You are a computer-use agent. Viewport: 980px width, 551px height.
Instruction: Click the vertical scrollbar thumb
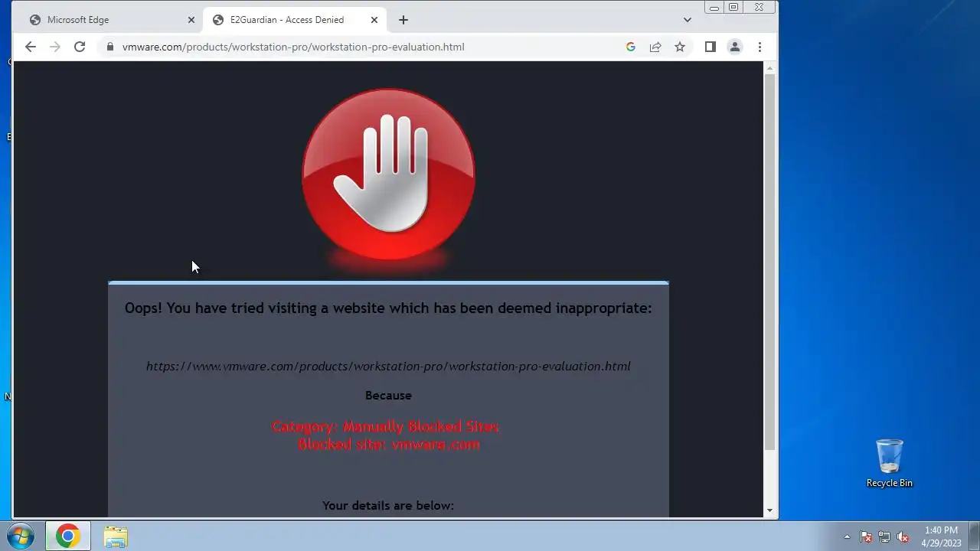coord(770,262)
